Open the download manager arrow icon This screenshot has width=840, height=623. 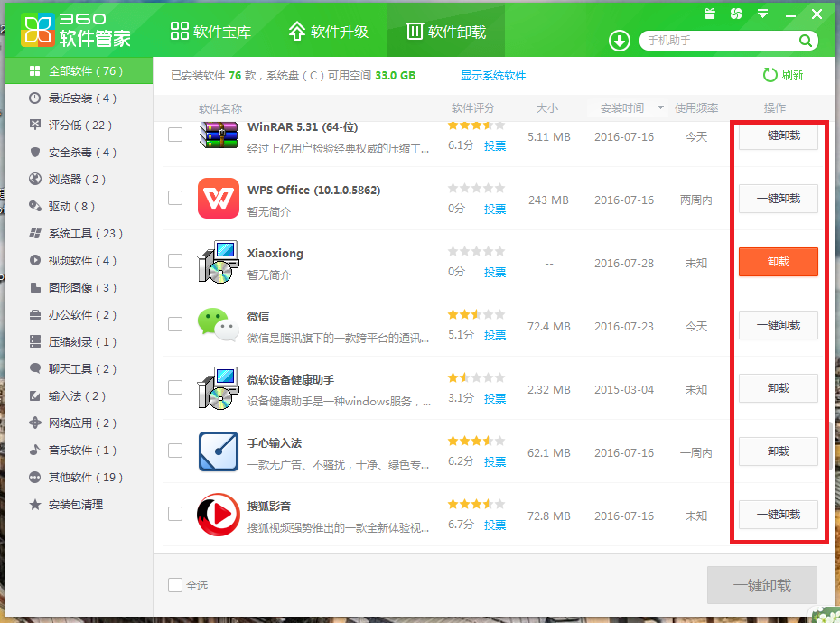620,41
